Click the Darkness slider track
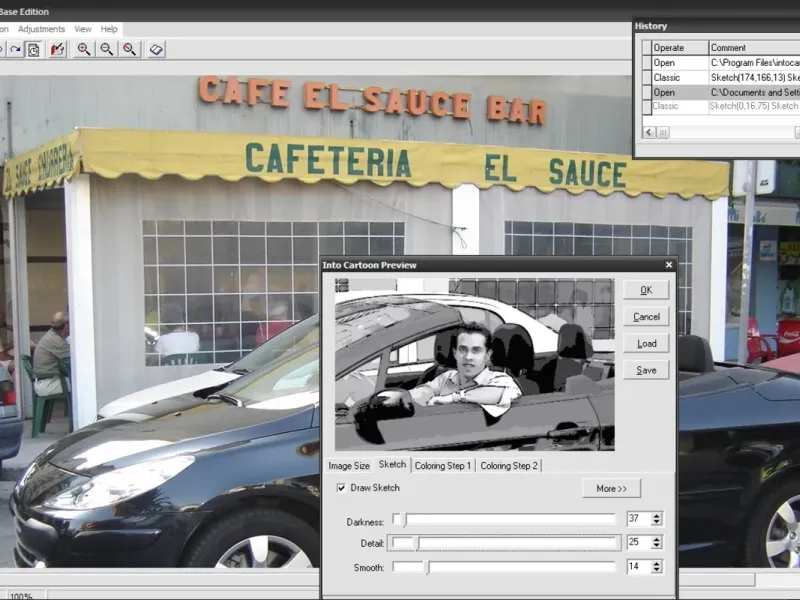The height and width of the screenshot is (600, 800). [504, 519]
